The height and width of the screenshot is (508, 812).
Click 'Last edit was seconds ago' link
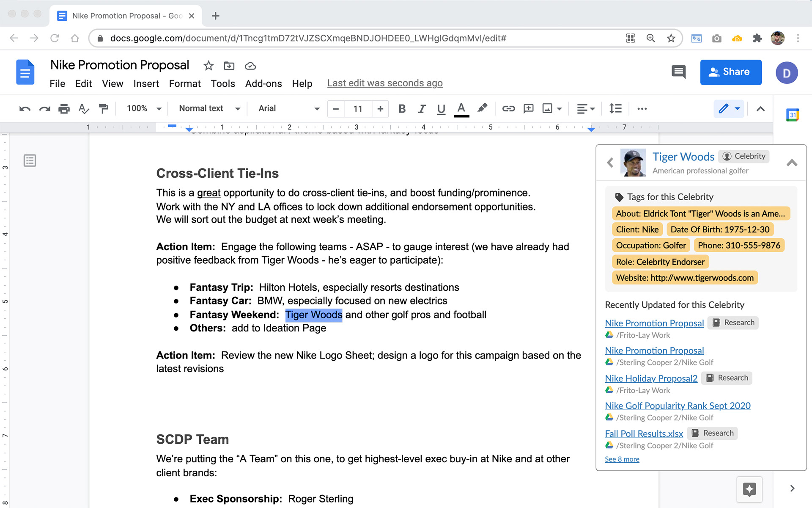pyautogui.click(x=385, y=83)
